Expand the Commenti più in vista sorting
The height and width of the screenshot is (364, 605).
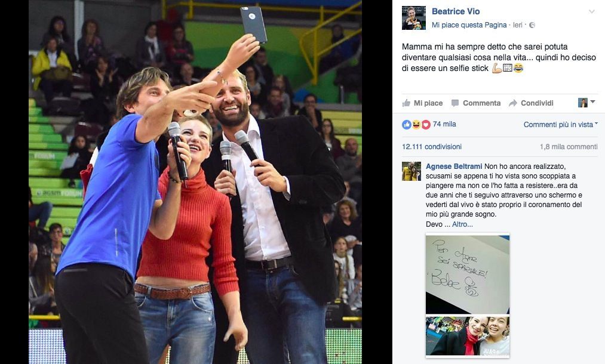[x=560, y=124]
